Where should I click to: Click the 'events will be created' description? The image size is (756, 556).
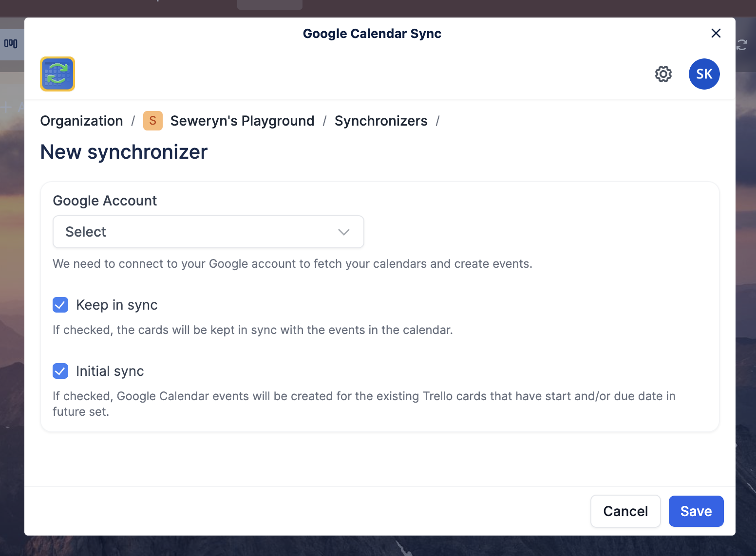364,404
